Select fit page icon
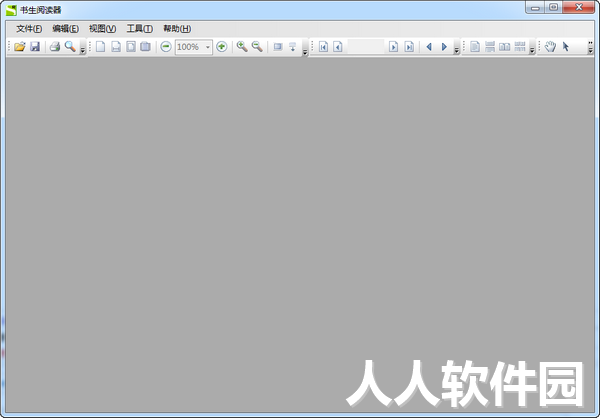 pyautogui.click(x=131, y=47)
